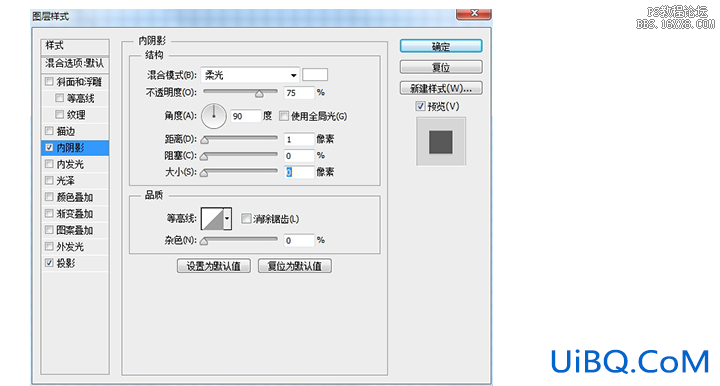This screenshot has width=720, height=386.
Task: Click the 不透明度 slider handle
Action: [x=259, y=94]
